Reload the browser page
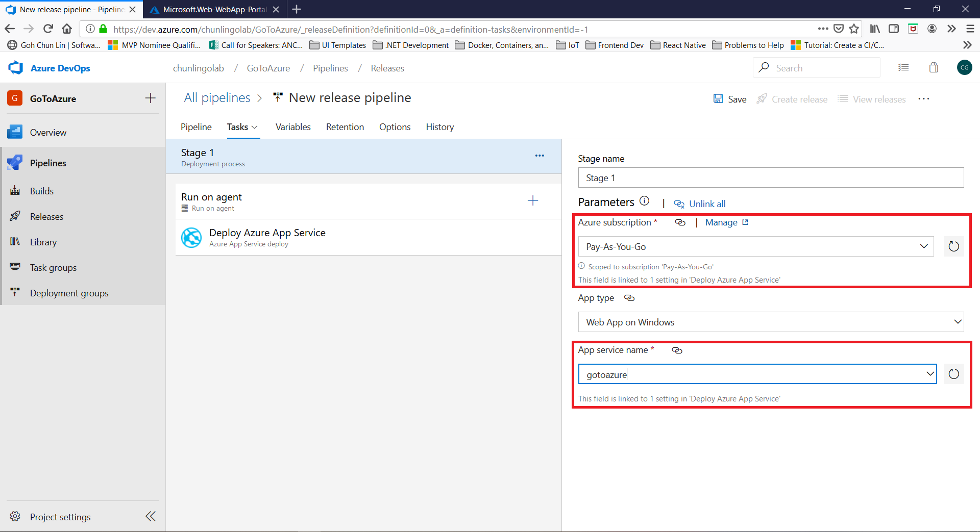Screen dimensions: 980x532 [x=48, y=29]
